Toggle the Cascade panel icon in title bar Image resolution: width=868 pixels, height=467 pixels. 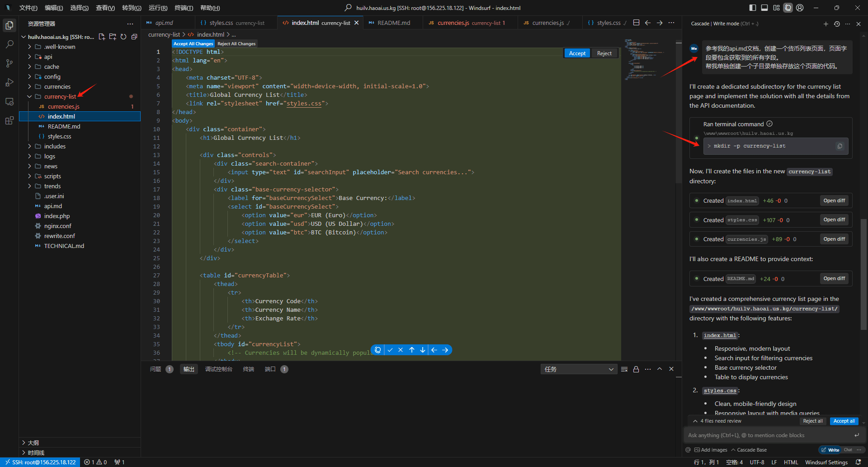pyautogui.click(x=788, y=8)
